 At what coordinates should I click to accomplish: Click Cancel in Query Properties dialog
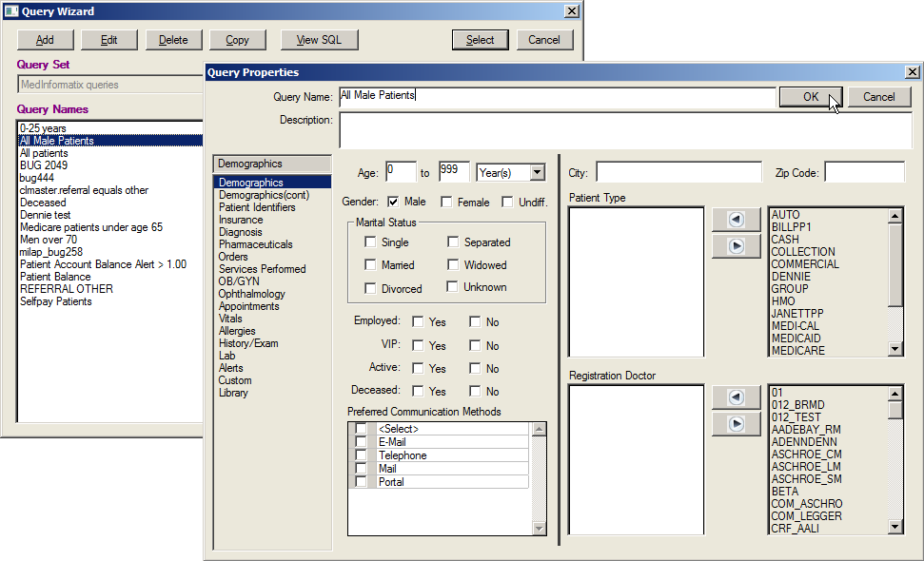(878, 97)
